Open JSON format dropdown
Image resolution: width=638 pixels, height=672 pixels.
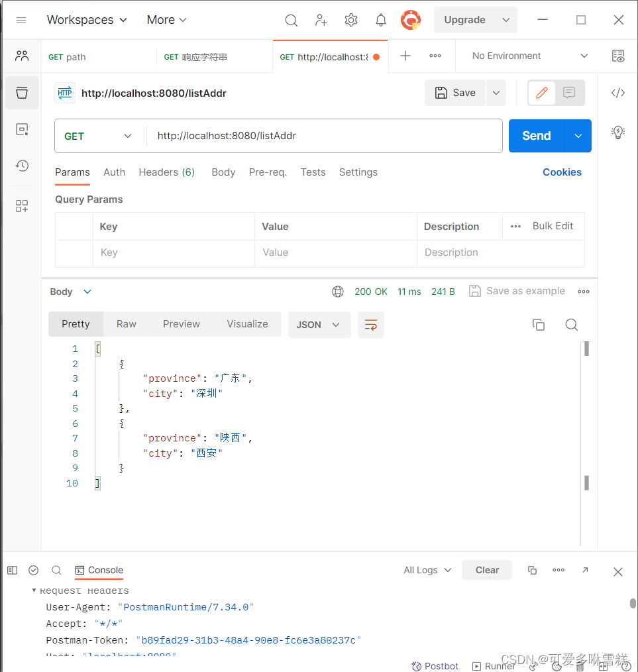(319, 325)
